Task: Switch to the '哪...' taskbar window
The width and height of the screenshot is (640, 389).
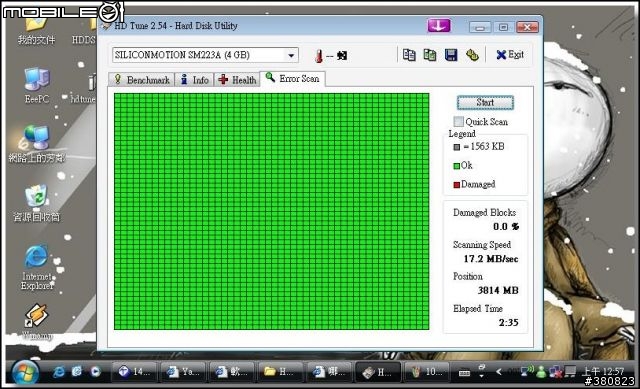Action: [329, 372]
